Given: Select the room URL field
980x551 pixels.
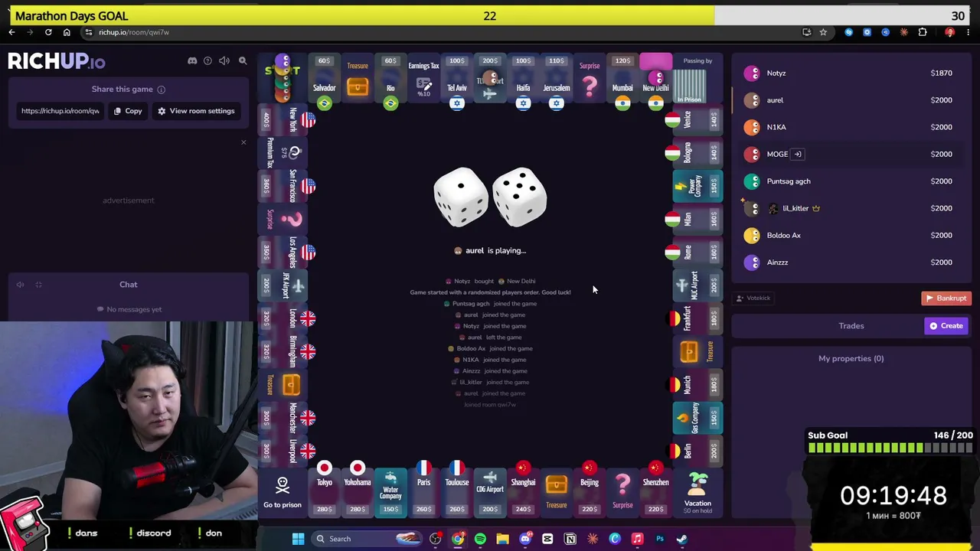Looking at the screenshot, I should [60, 111].
